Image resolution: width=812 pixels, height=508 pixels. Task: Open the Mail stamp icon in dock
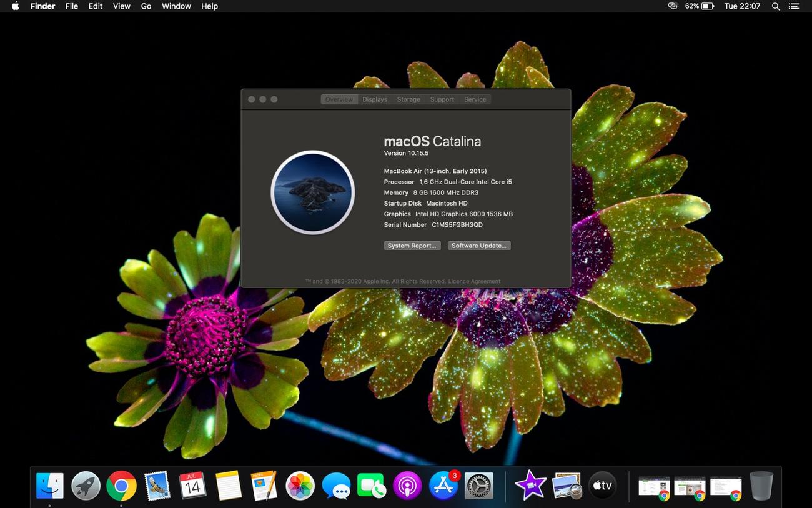pyautogui.click(x=157, y=486)
